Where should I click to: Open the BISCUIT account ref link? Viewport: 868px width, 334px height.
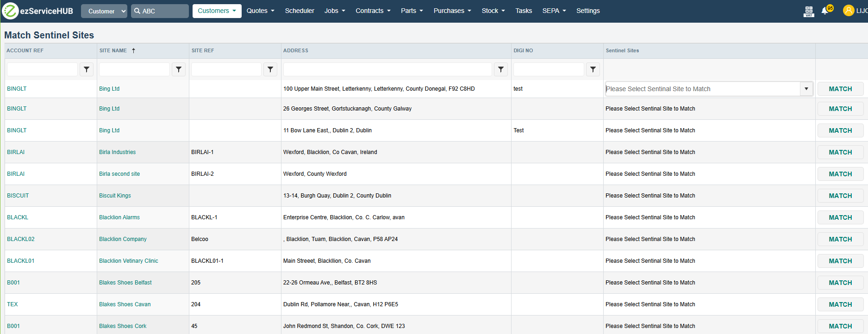18,196
